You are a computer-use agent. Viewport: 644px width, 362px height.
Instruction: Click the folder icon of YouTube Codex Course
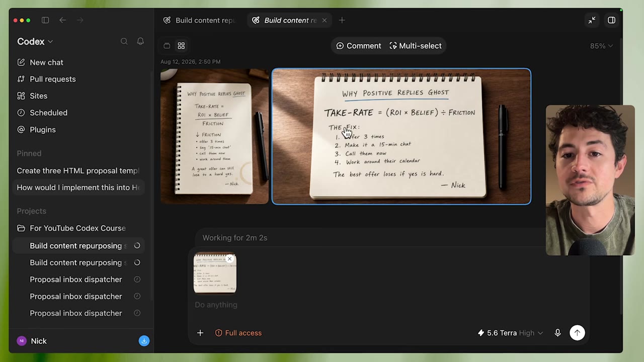point(21,228)
